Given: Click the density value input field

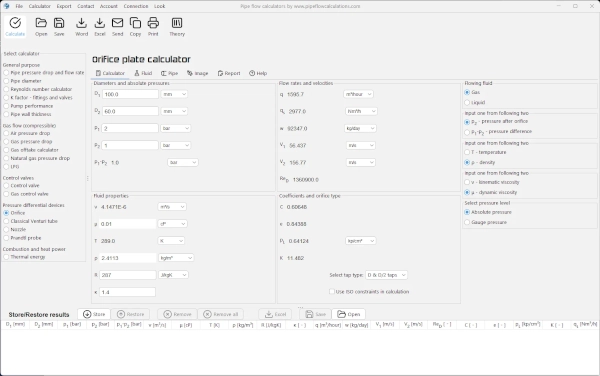Looking at the screenshot, I should (x=127, y=258).
